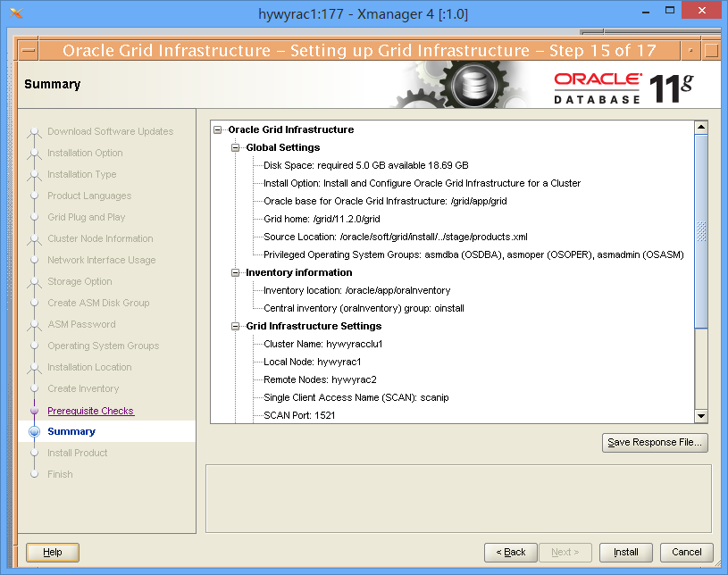Click the Grid Plug and Play step
Image resolution: width=728 pixels, height=575 pixels.
[87, 217]
